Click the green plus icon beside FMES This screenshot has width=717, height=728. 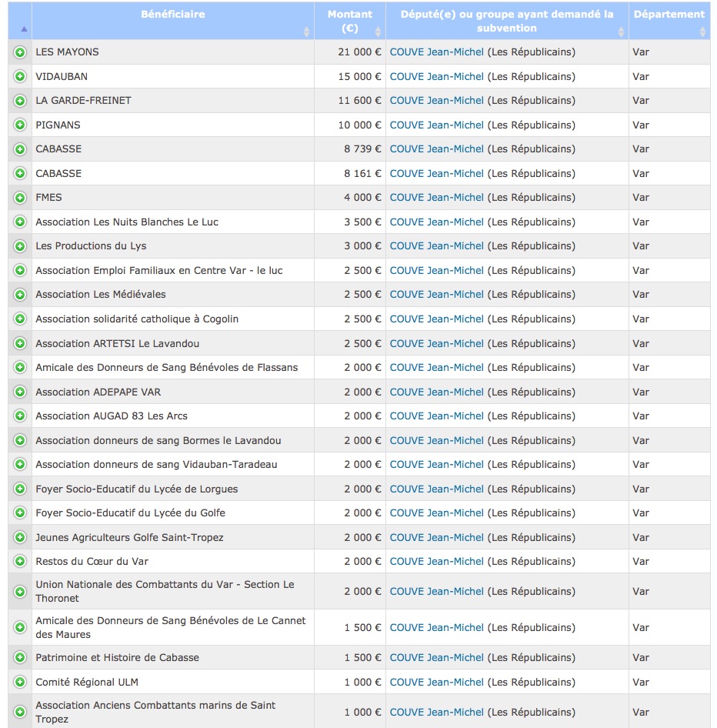[x=20, y=198]
